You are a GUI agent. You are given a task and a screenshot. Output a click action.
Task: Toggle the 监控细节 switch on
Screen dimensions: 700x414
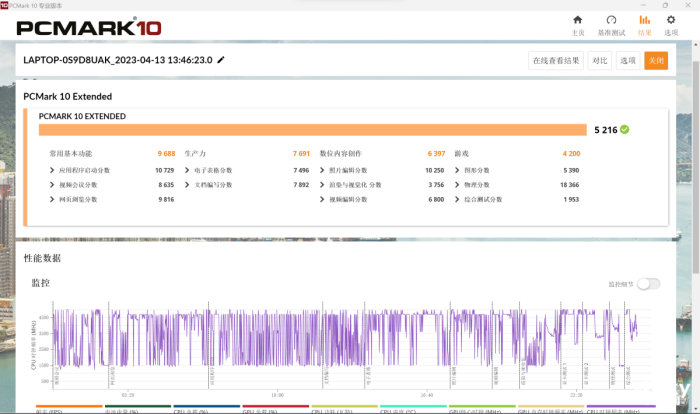tap(648, 284)
